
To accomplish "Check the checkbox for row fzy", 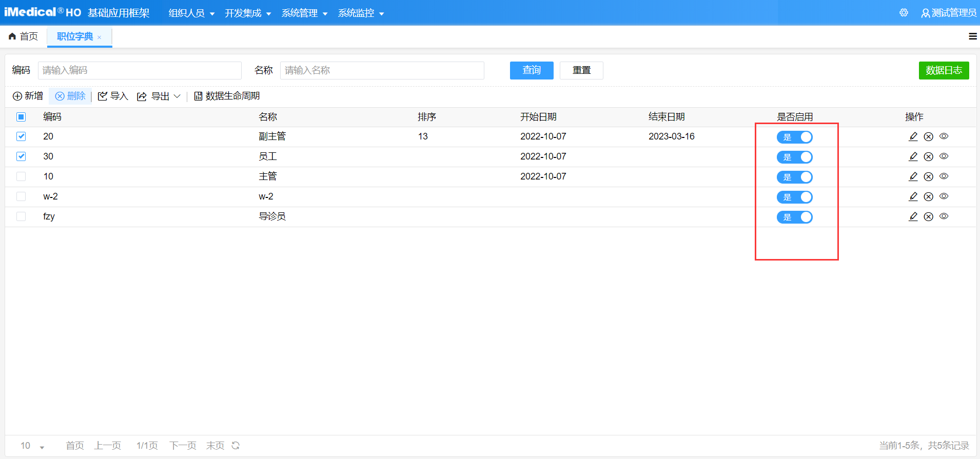I will (21, 216).
